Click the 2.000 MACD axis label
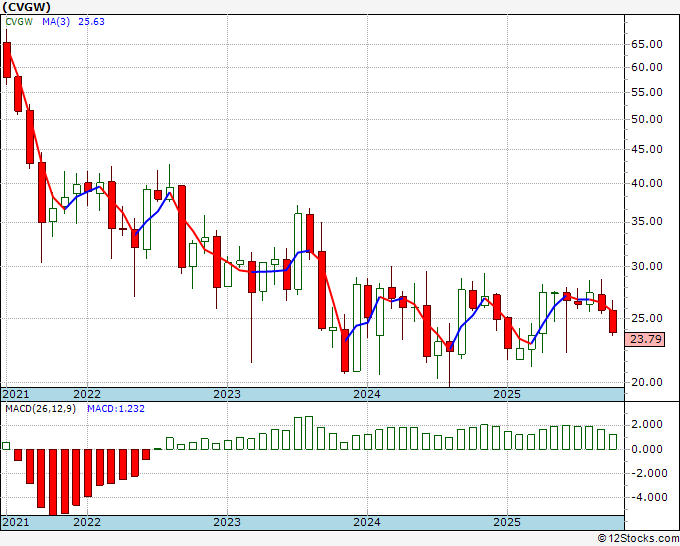 (647, 425)
